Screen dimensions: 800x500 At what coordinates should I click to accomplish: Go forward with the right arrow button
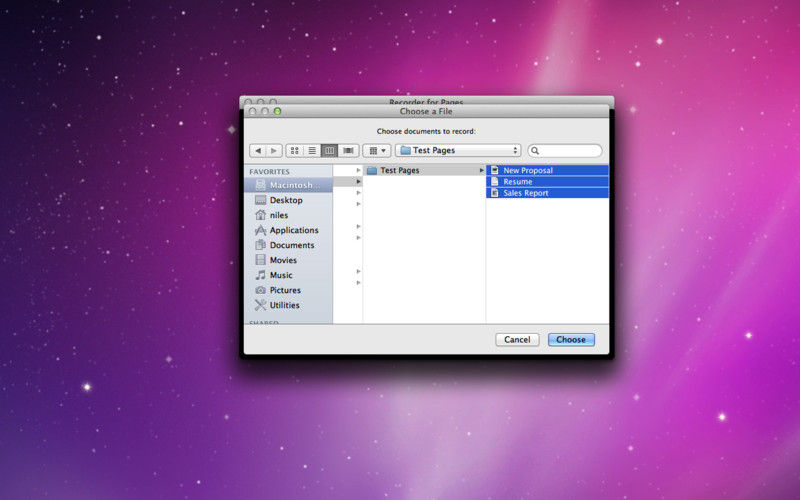[x=274, y=151]
